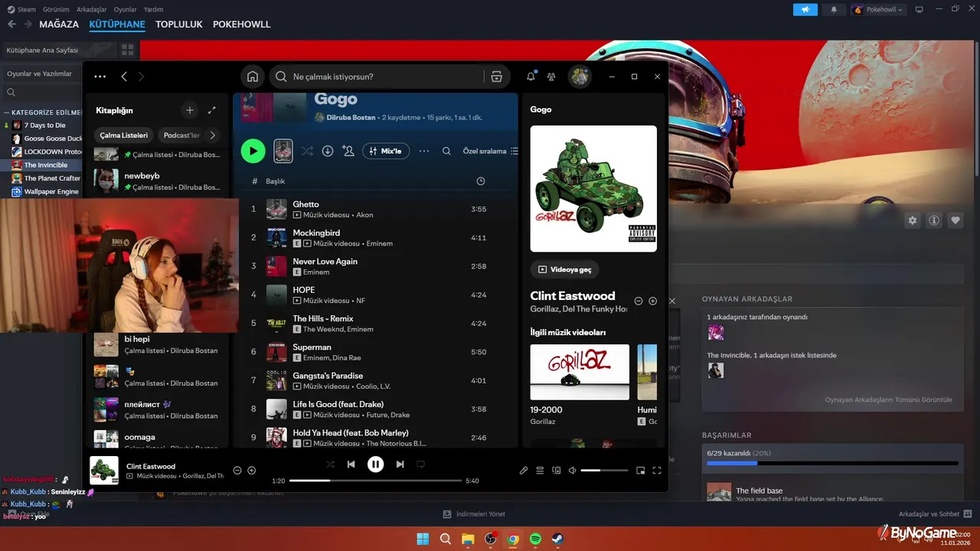Open the 'newbeyb' playlist in library
Viewport: 980px width, 551px height.
coord(157,181)
